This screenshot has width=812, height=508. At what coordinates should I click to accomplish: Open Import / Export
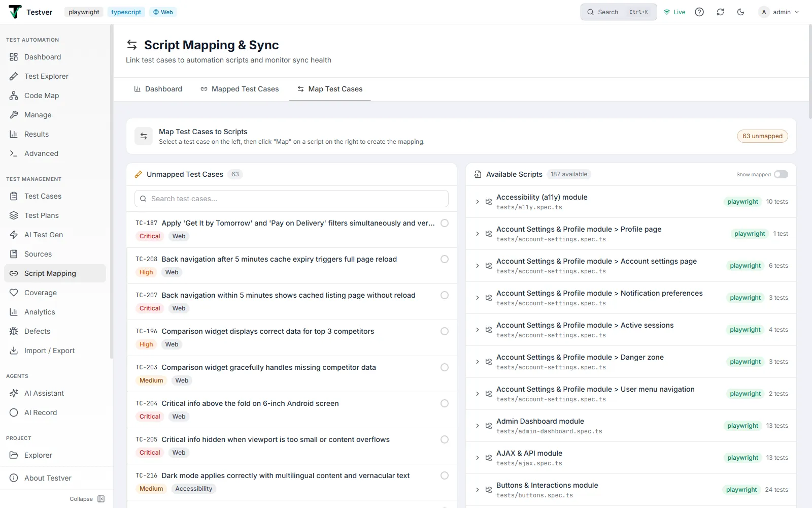(x=55, y=351)
